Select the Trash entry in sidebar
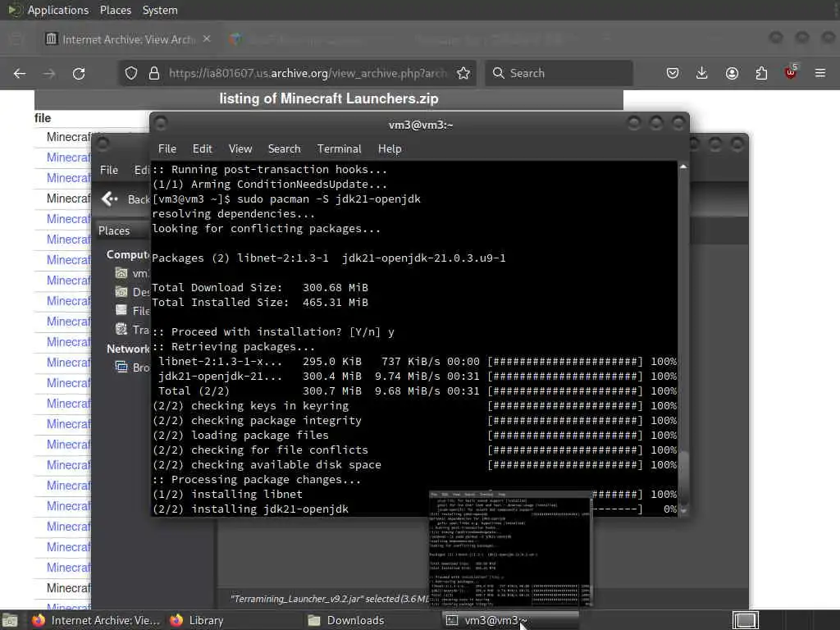The image size is (840, 630). tap(132, 330)
